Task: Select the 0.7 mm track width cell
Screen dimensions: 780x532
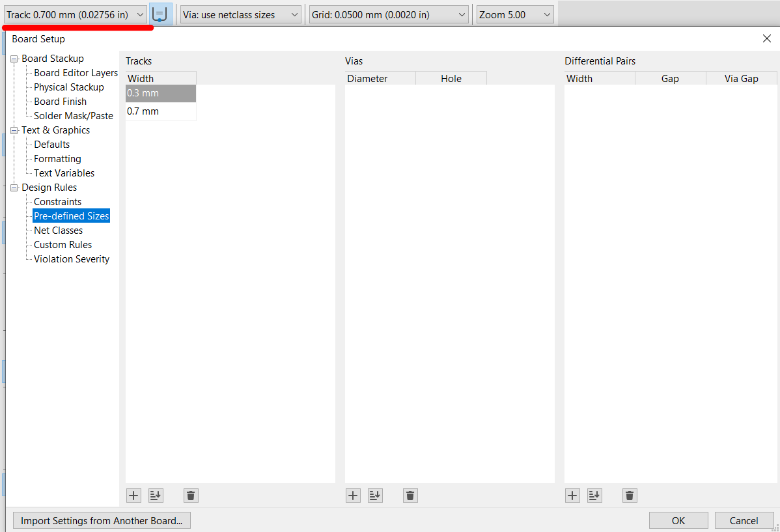Action: point(160,111)
